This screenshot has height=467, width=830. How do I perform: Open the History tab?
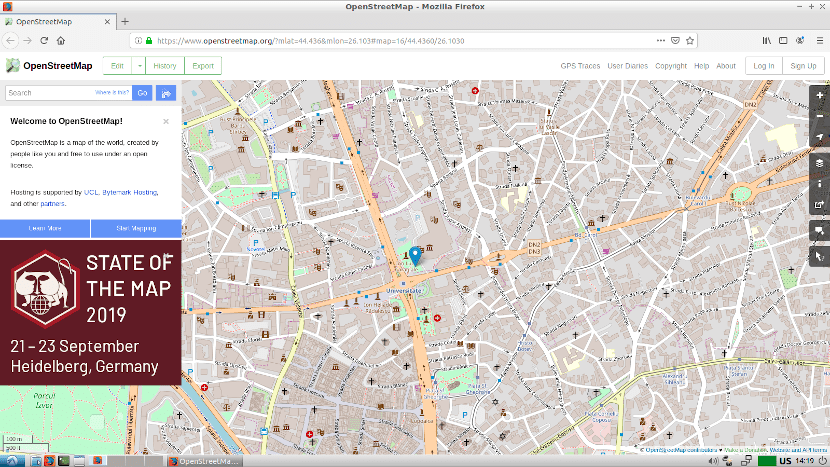pyautogui.click(x=165, y=66)
